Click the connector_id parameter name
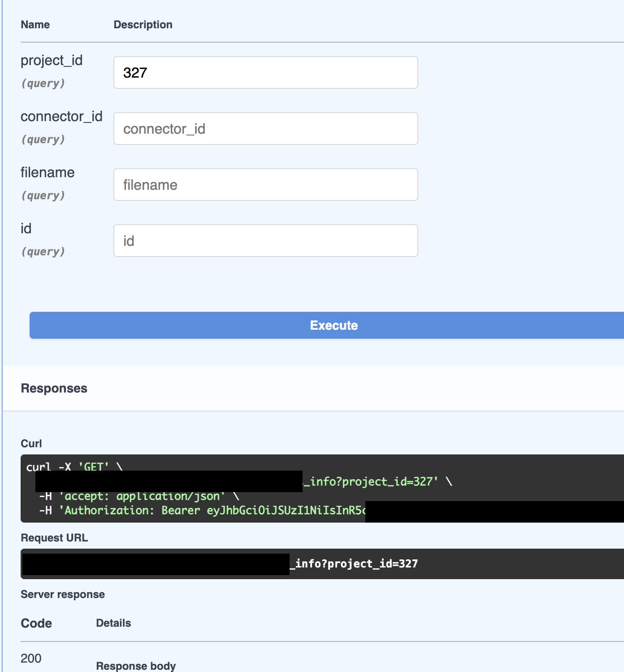The width and height of the screenshot is (624, 672). [61, 117]
